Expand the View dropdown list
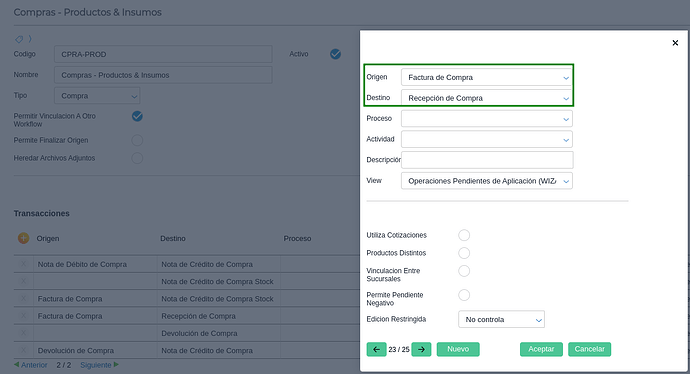 tap(487, 181)
